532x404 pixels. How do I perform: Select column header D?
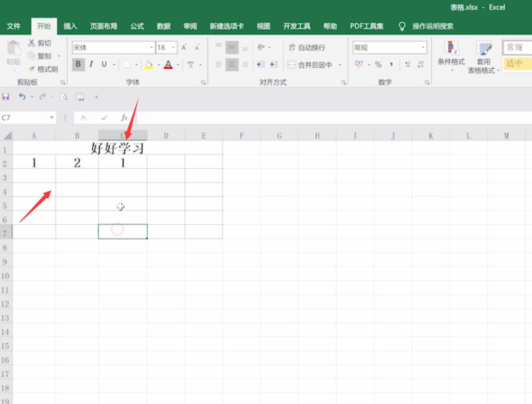point(166,136)
